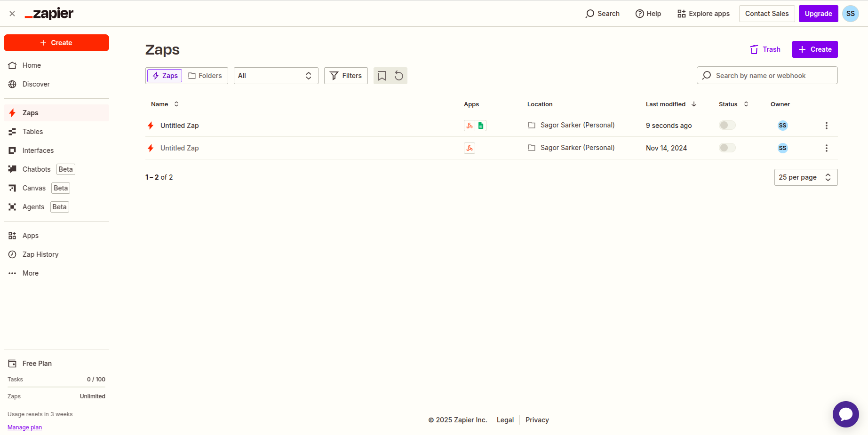Screen dimensions: 868x435
Task: Click the Legal footer link
Action: [505, 420]
